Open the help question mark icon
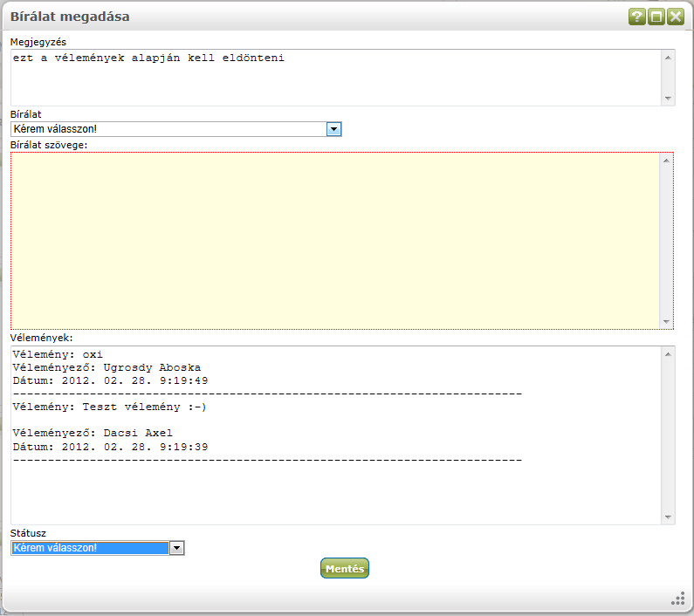This screenshot has height=616, width=694. pos(637,17)
